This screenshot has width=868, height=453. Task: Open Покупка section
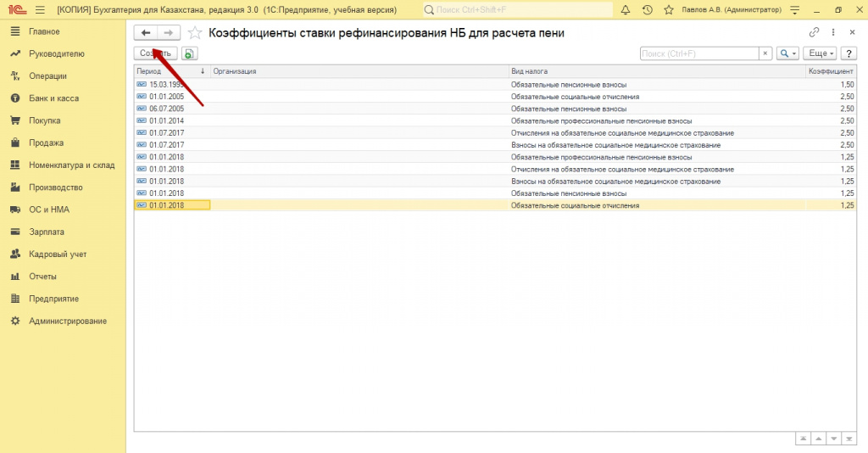tap(44, 120)
